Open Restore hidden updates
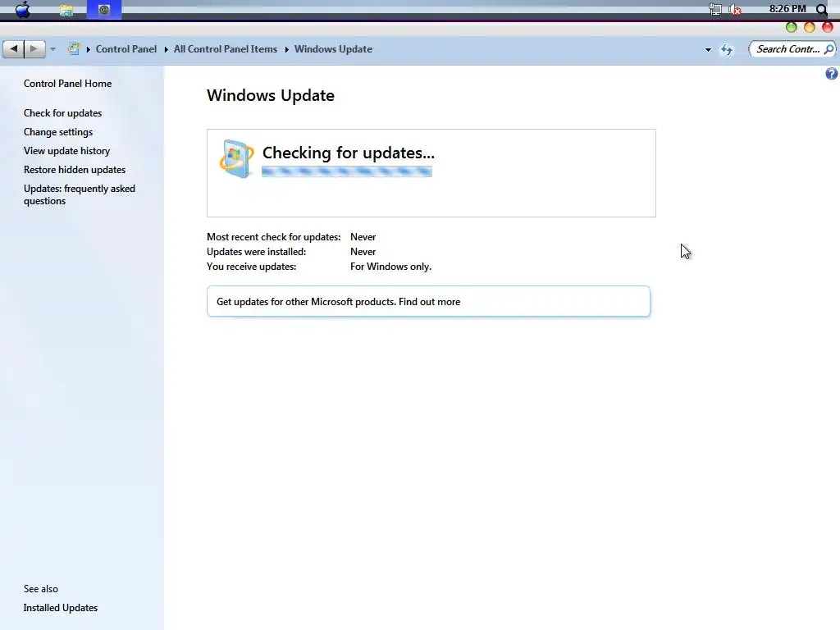Image resolution: width=840 pixels, height=630 pixels. coord(75,169)
